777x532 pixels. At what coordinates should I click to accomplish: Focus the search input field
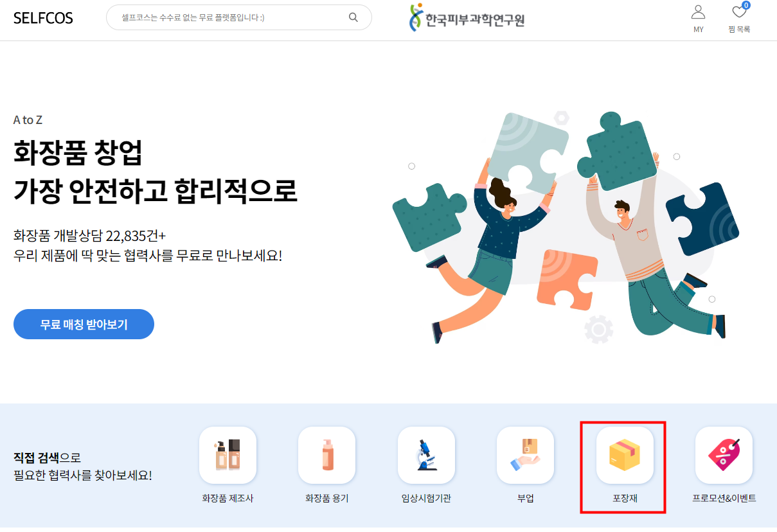(231, 17)
